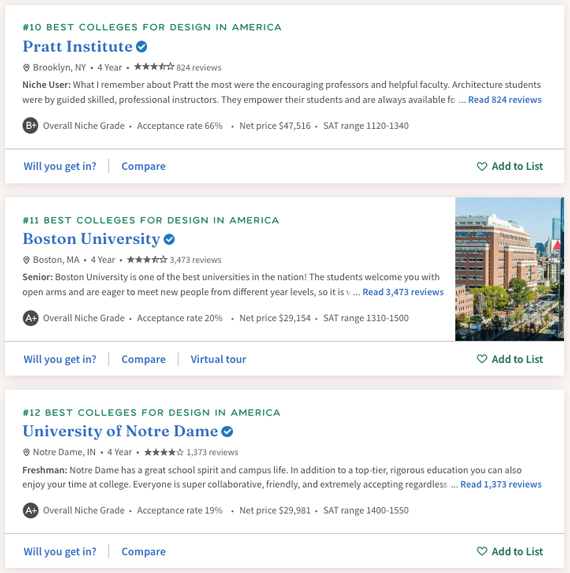This screenshot has width=570, height=573.
Task: Click University of Notre Dame verified badge
Action: point(227,432)
